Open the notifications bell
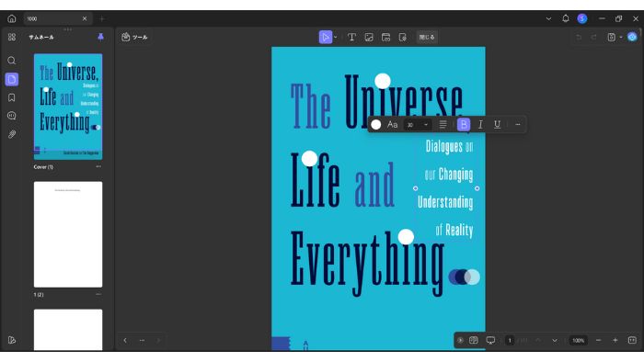Screen dimensions: 644x362 tap(566, 18)
